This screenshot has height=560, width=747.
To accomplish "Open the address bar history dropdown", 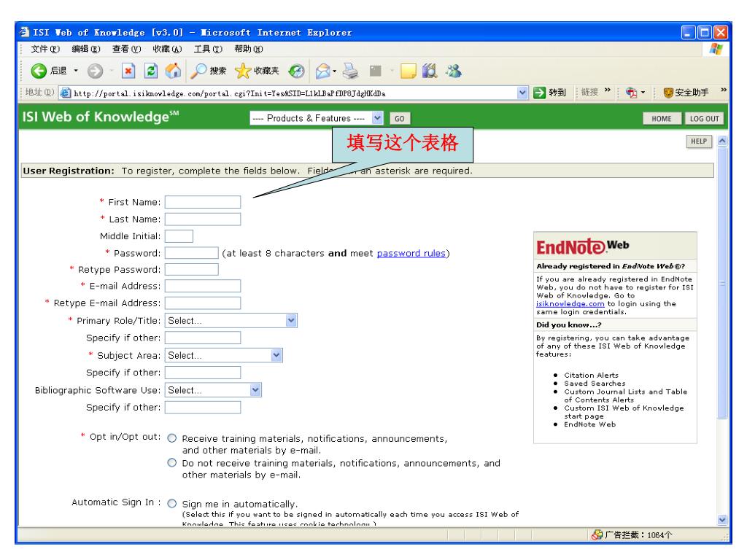I will (522, 93).
